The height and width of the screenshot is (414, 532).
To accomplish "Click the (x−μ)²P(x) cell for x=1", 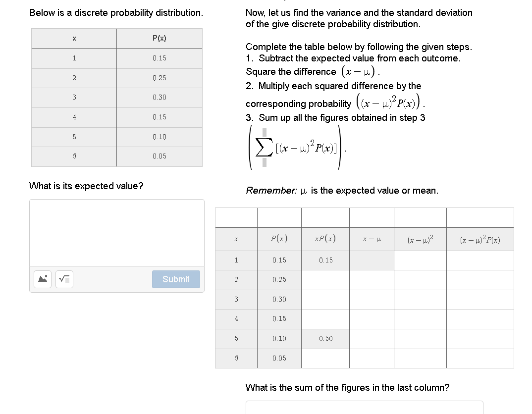I will [x=480, y=259].
